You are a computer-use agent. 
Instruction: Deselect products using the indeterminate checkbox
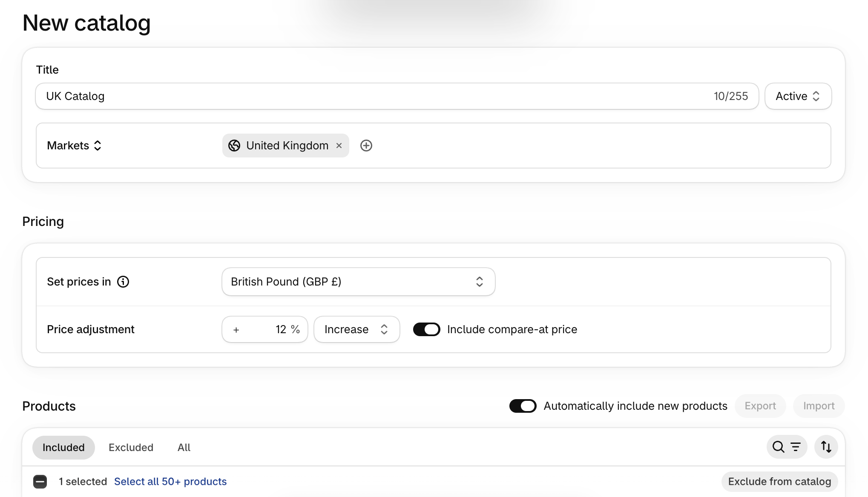coord(40,482)
